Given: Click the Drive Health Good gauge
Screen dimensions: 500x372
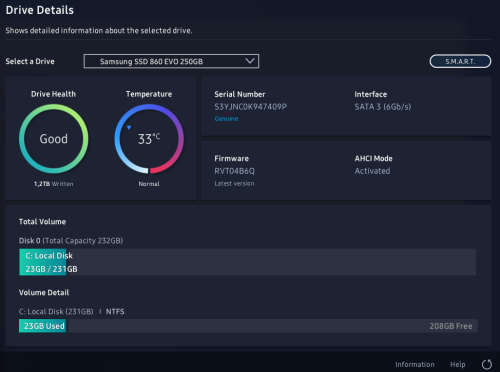Looking at the screenshot, I should click(54, 139).
